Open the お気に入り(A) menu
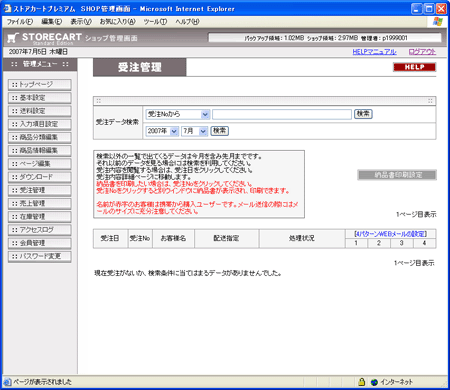450x390 pixels. tap(118, 22)
